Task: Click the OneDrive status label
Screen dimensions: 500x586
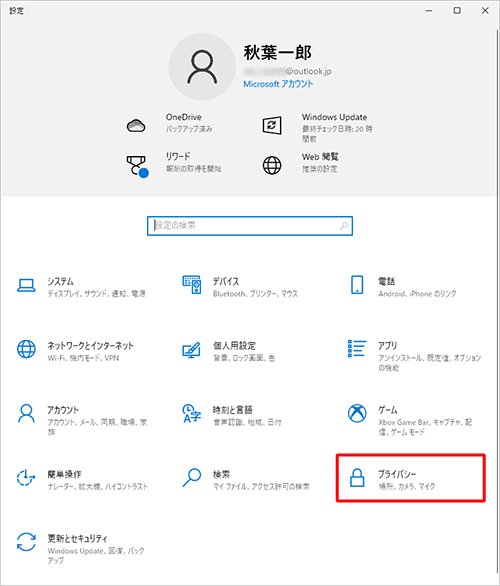Action: [189, 129]
